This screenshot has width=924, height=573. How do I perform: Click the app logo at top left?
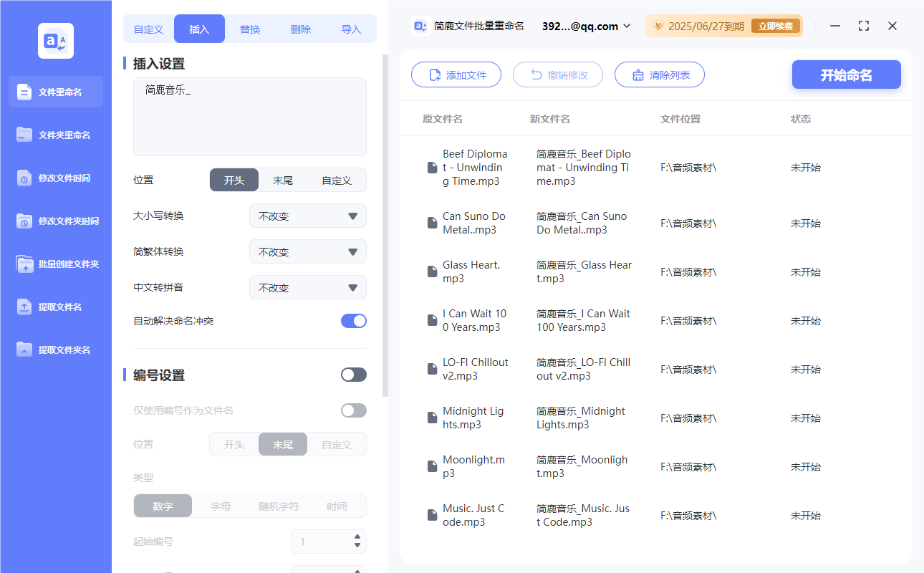tap(55, 40)
